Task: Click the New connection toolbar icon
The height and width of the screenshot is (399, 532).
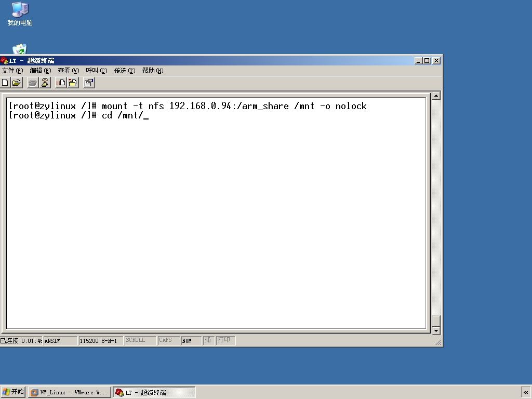Action: coord(5,83)
